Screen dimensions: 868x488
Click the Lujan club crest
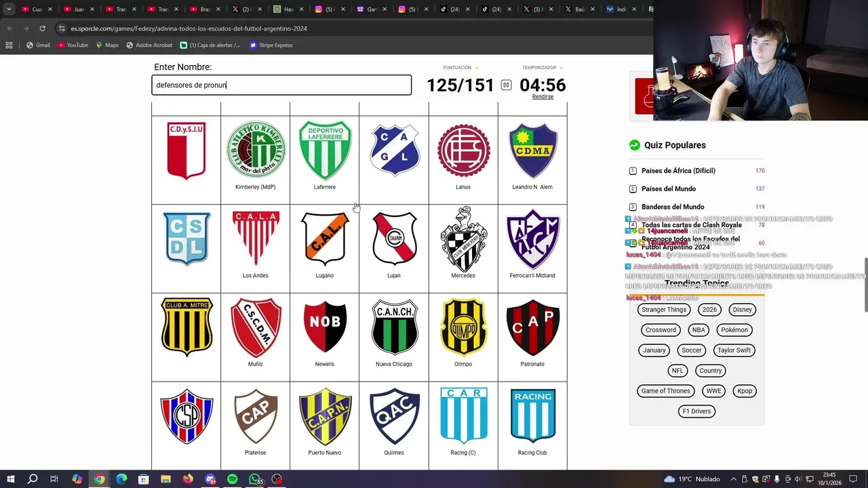click(x=394, y=238)
